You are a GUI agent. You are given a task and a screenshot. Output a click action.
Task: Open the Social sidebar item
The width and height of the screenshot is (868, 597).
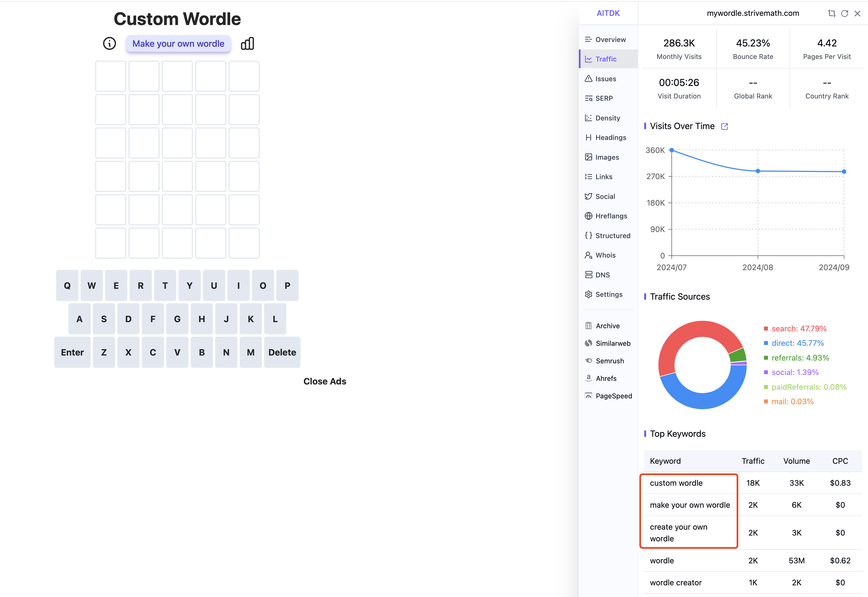(x=608, y=197)
